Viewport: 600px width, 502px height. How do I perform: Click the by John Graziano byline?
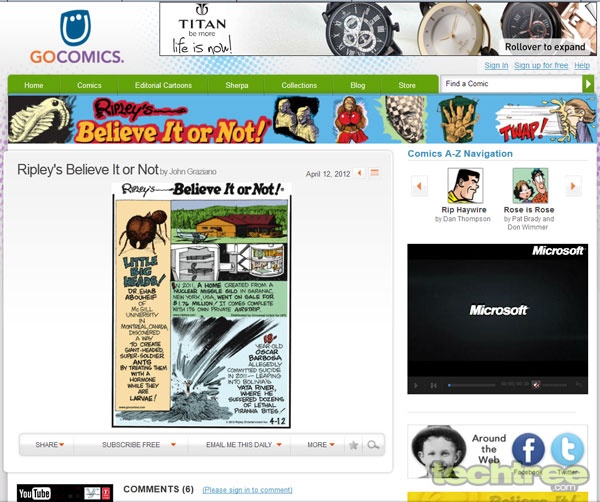point(188,172)
